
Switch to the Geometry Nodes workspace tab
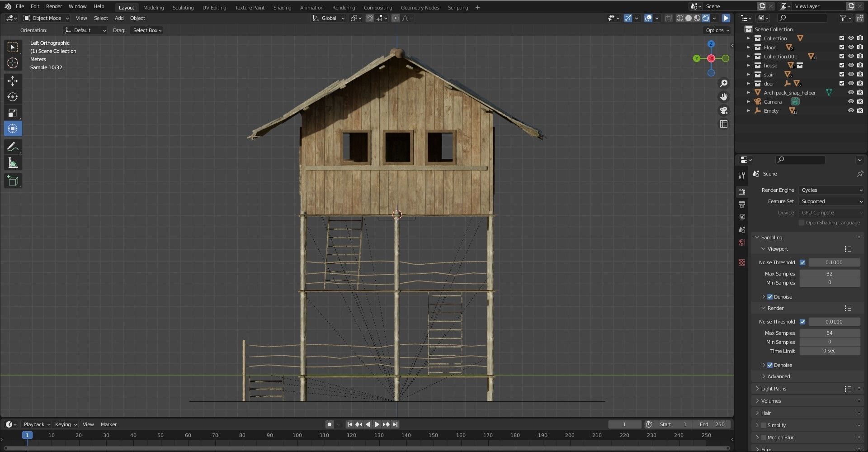(420, 8)
